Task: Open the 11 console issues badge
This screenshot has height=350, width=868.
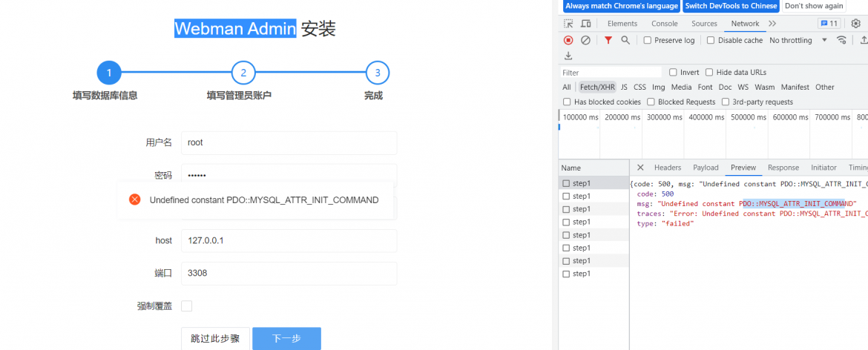Action: [x=829, y=23]
